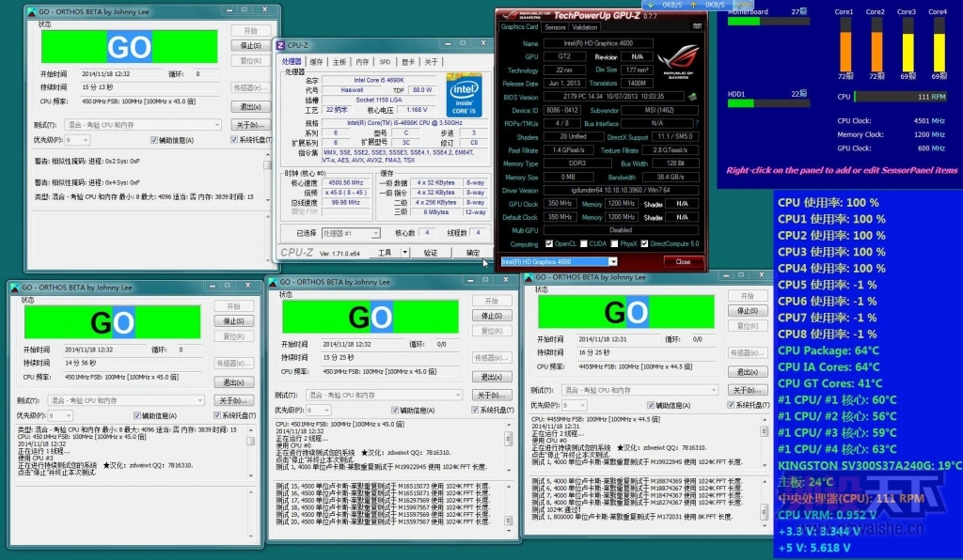This screenshot has height=560, width=963.
Task: Click HDD1 temperature bar in sensor panel
Action: [x=768, y=103]
